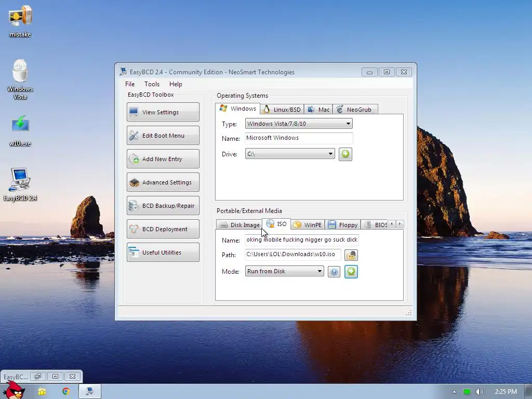Show hidden tray icons arrow
The image size is (532, 399).
(454, 392)
